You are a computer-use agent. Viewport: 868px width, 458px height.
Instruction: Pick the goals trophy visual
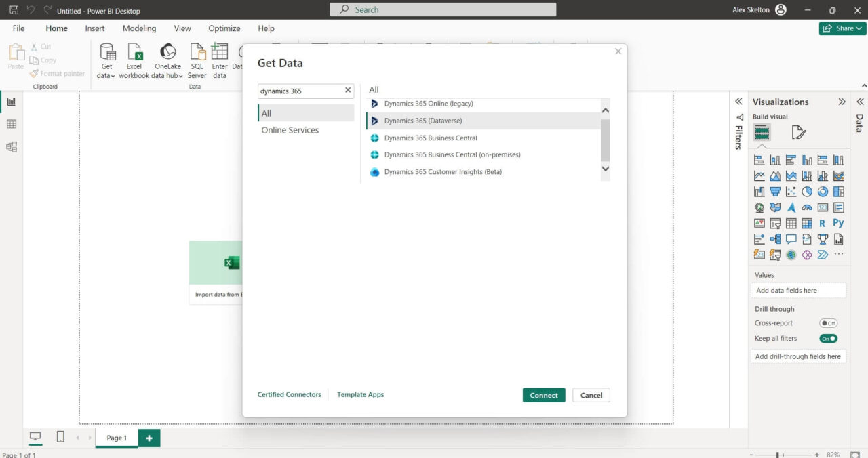click(823, 239)
